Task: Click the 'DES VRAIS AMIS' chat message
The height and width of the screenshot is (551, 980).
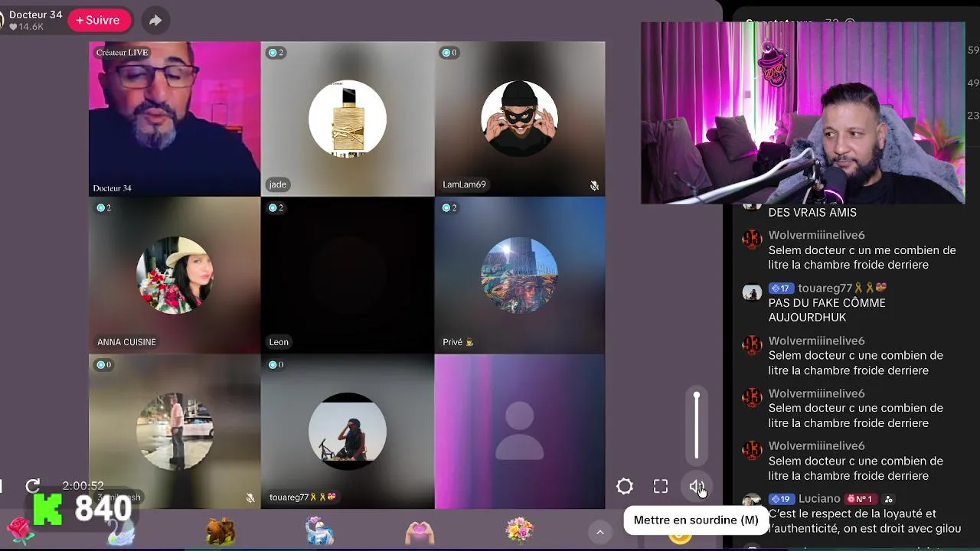Action: [812, 212]
